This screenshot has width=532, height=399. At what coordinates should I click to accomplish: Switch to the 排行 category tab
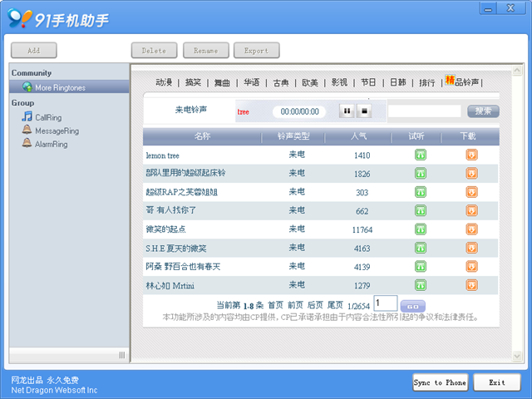[x=427, y=82]
